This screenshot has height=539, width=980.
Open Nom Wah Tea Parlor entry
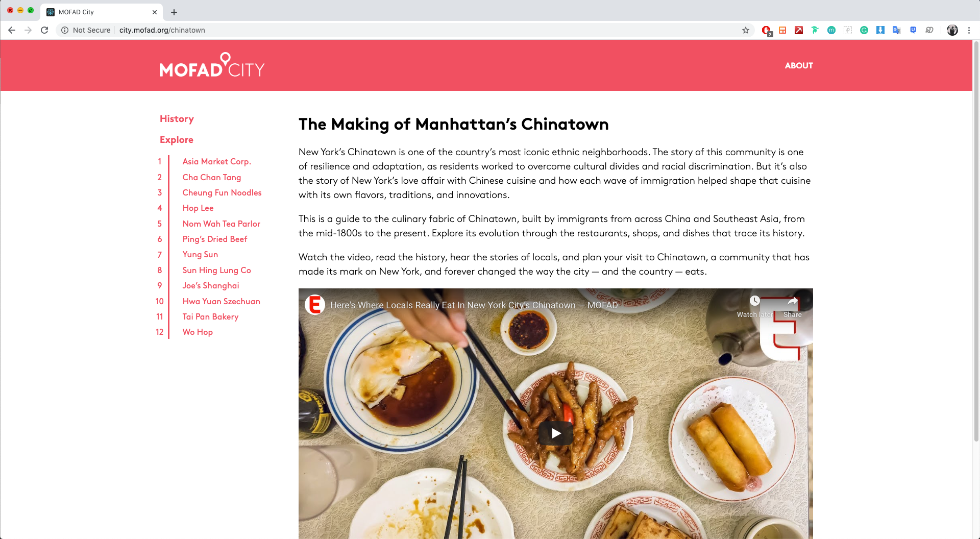[x=222, y=224]
